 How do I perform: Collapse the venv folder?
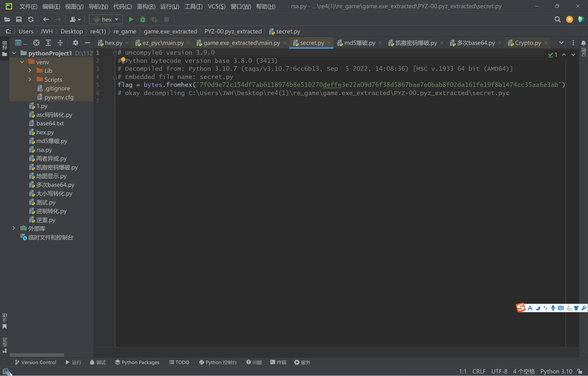(22, 62)
